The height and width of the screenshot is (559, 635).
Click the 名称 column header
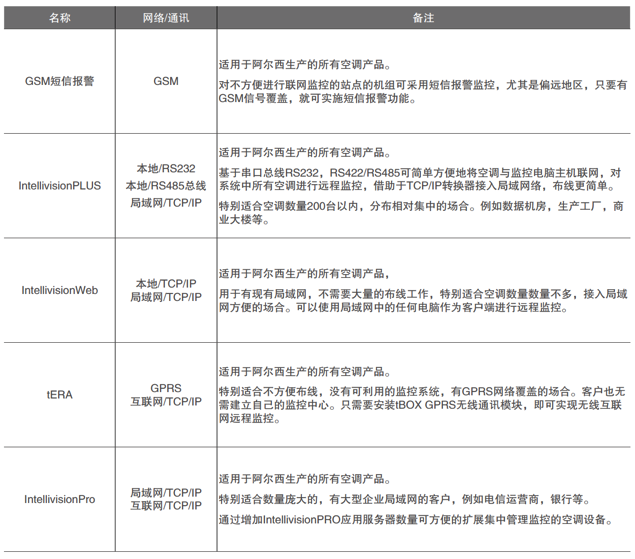(60, 18)
